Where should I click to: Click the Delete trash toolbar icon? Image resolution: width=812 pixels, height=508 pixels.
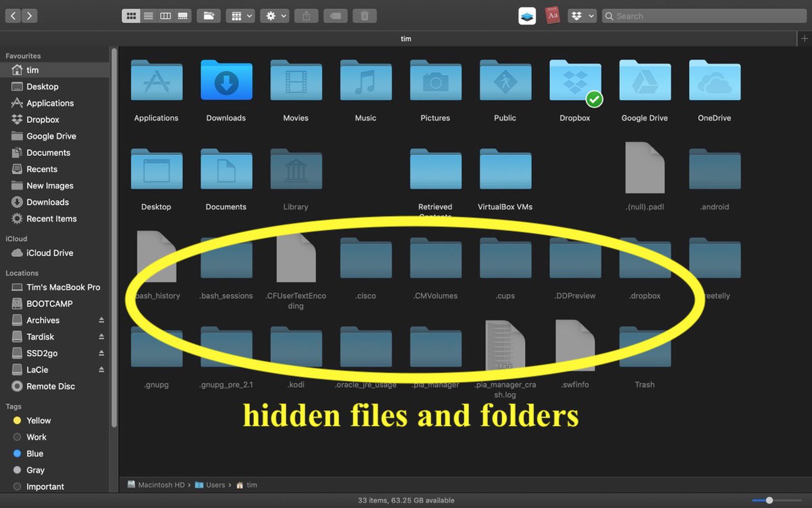tap(364, 16)
